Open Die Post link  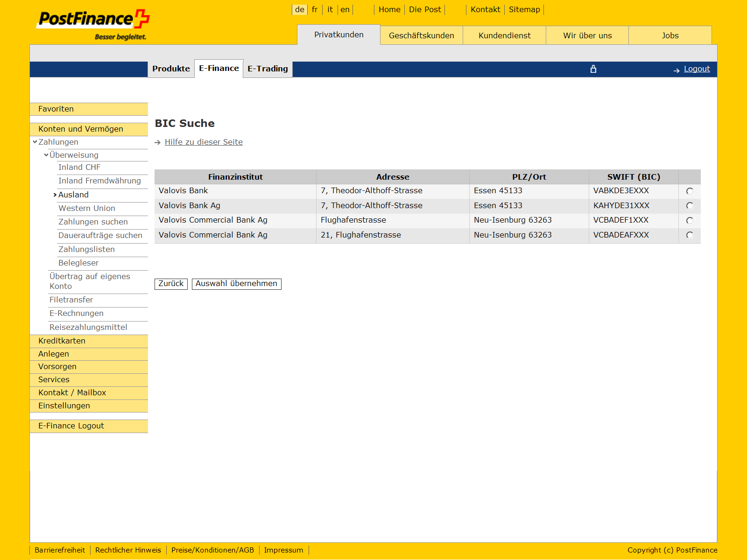coord(425,9)
